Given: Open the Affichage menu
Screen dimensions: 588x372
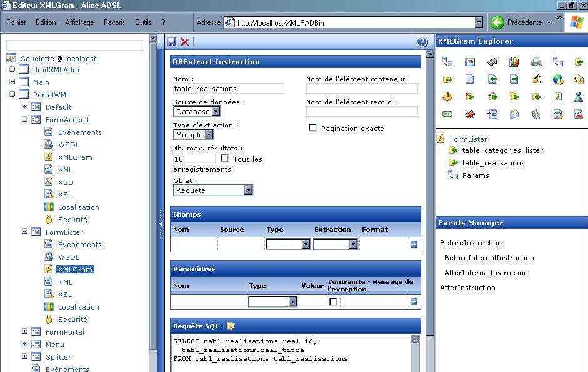Looking at the screenshot, I should coord(79,22).
